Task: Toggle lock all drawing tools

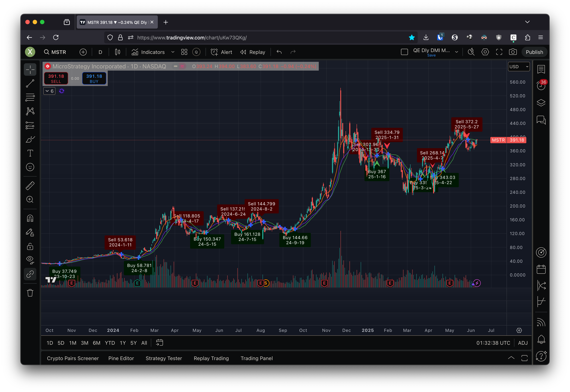Action: [30, 246]
